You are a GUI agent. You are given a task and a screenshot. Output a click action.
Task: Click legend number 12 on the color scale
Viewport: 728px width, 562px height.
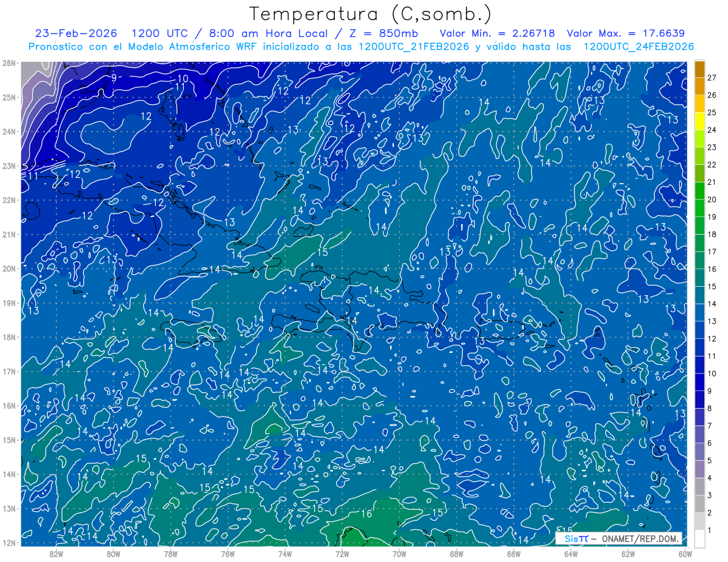(712, 338)
